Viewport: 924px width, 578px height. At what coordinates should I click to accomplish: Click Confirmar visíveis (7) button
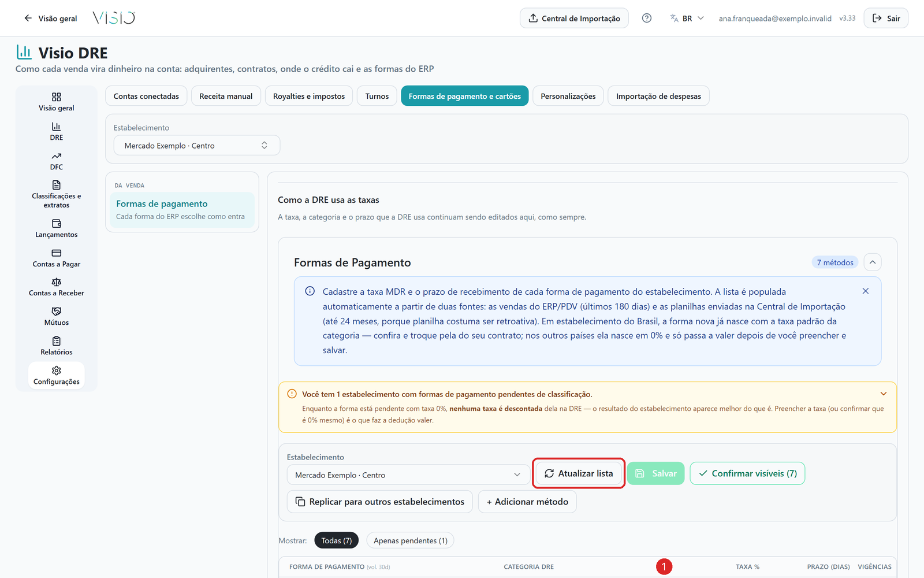pos(747,473)
